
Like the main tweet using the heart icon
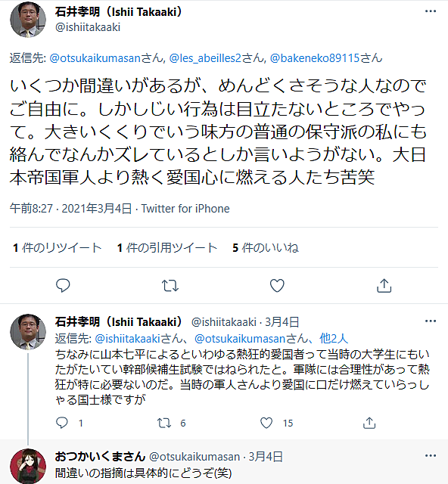click(277, 286)
